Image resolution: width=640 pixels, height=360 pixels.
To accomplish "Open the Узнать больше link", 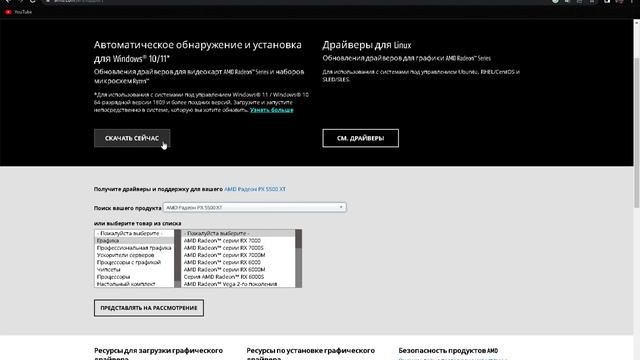I will point(271,110).
